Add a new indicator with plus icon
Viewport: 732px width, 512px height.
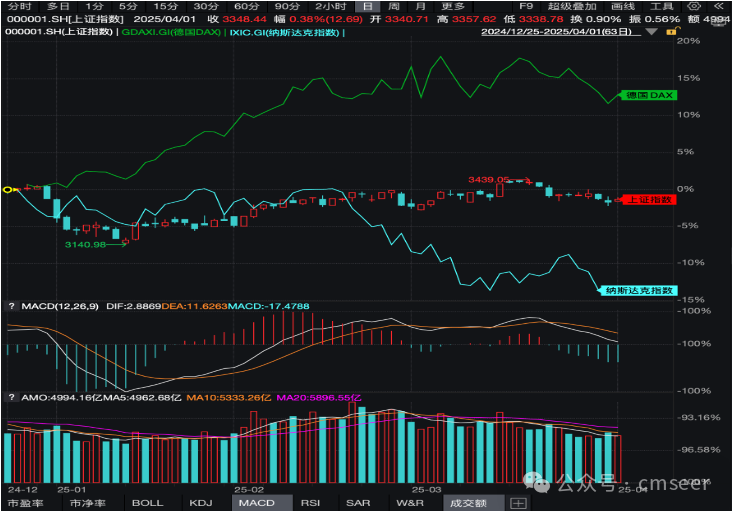[518, 503]
